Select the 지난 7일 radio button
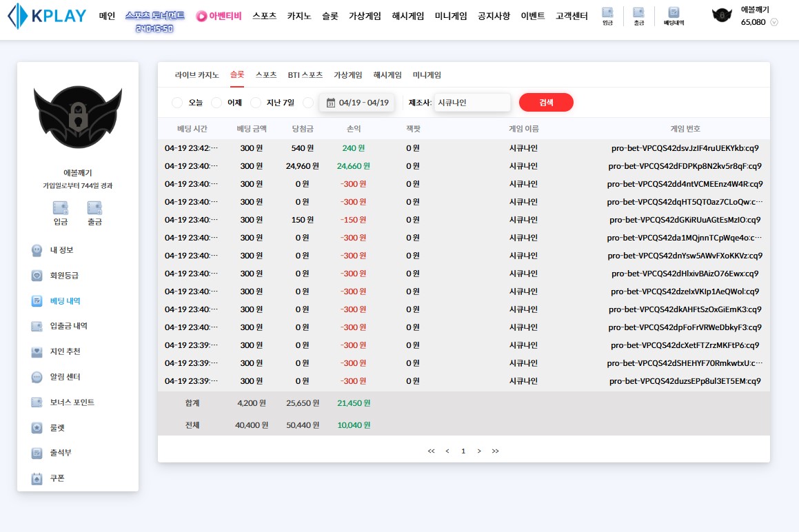The height and width of the screenshot is (532, 799). [256, 103]
